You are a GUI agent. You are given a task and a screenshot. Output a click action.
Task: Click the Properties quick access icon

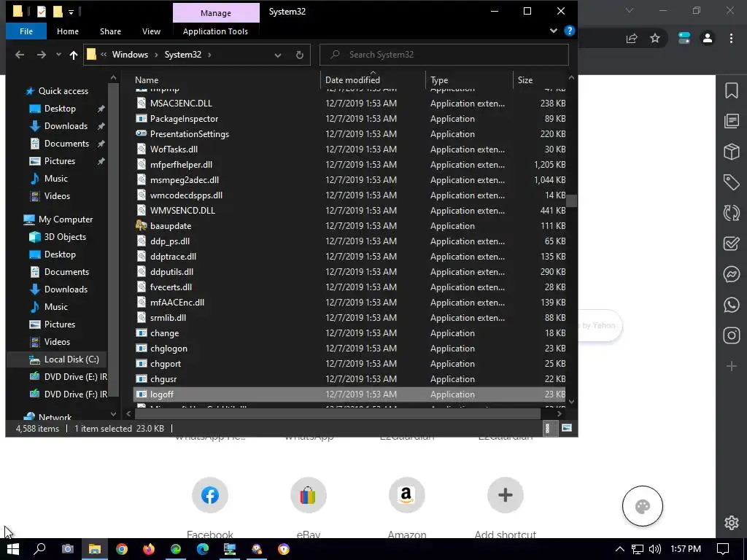pyautogui.click(x=42, y=12)
